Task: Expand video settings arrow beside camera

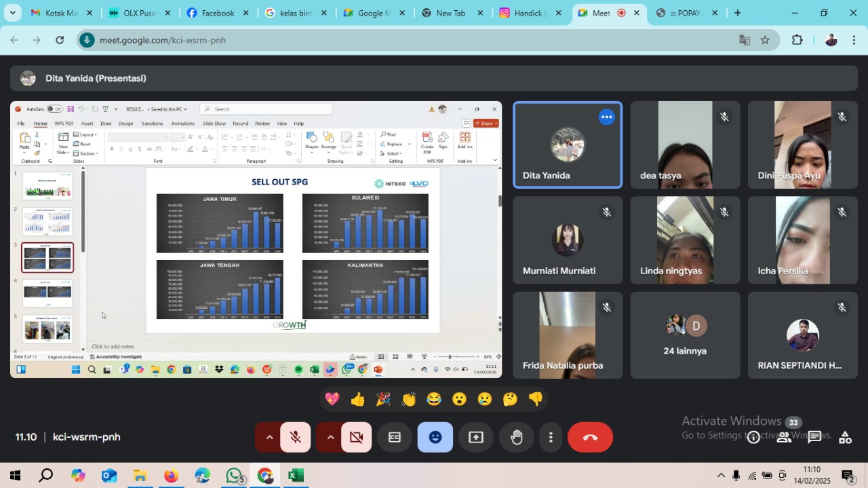Action: (330, 437)
